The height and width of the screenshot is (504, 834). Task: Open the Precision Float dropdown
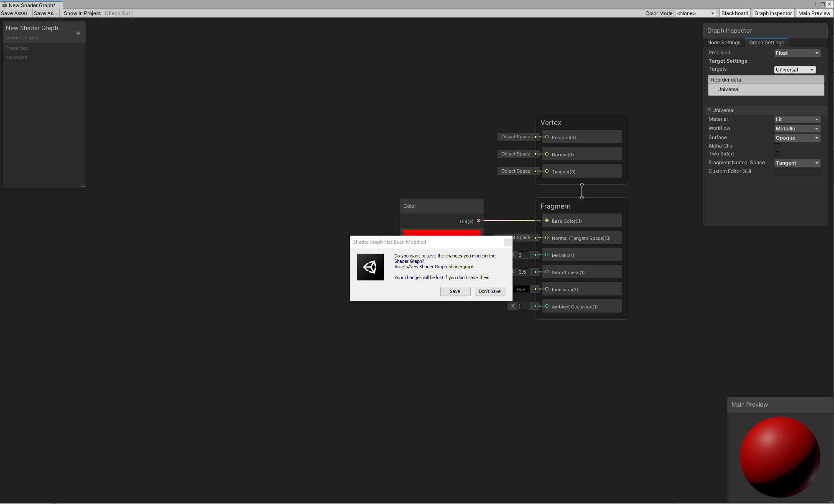click(797, 53)
